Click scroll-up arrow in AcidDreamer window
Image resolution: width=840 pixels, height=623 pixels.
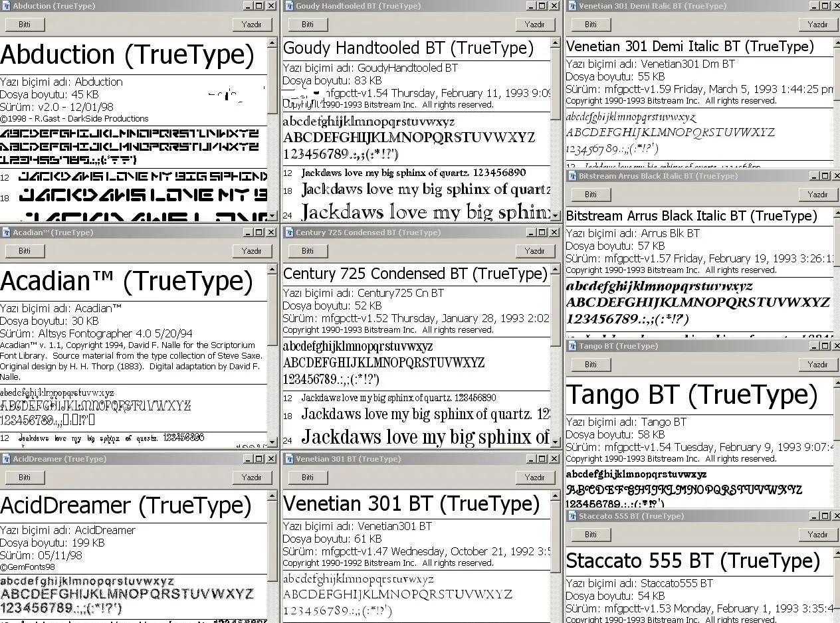(x=272, y=496)
